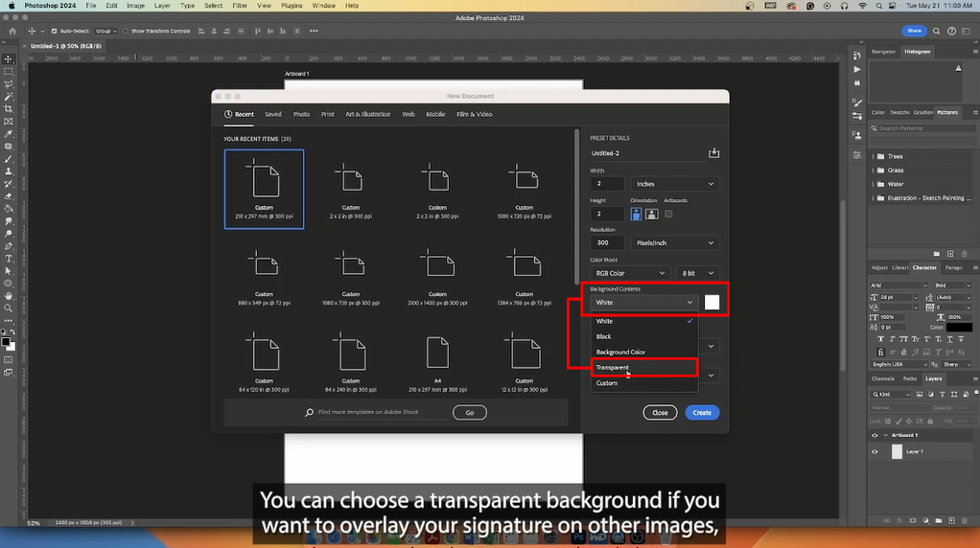Open the History panel icon
980x548 pixels.
pyautogui.click(x=857, y=56)
